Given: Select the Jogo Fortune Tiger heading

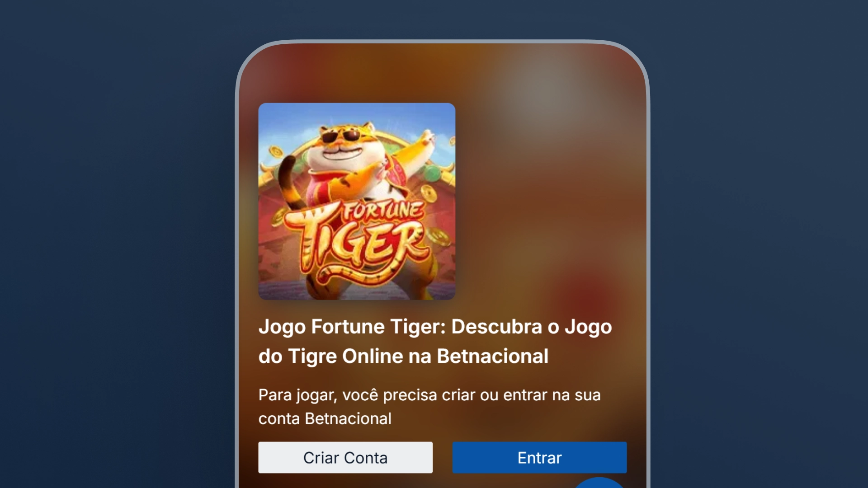Looking at the screenshot, I should [x=435, y=341].
